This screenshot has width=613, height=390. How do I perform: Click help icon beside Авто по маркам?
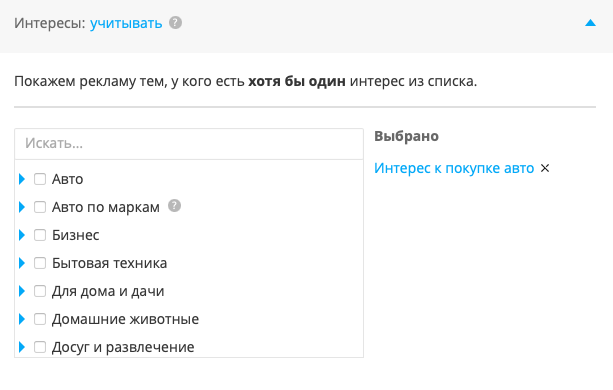174,206
